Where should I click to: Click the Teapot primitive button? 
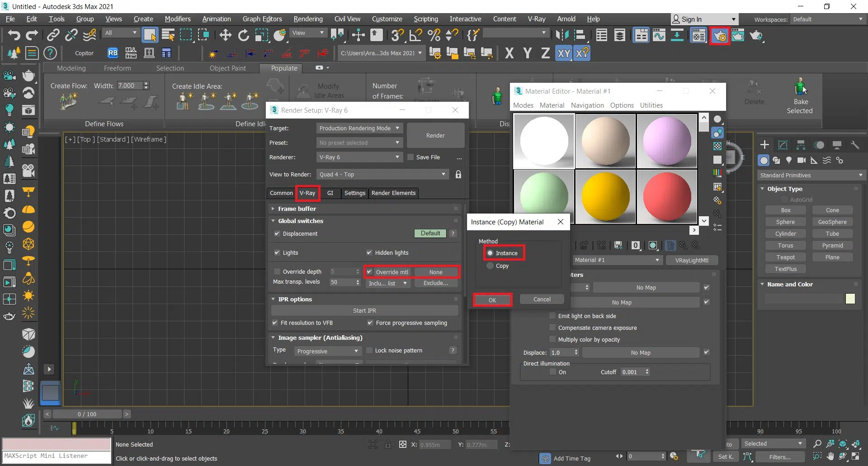point(785,257)
